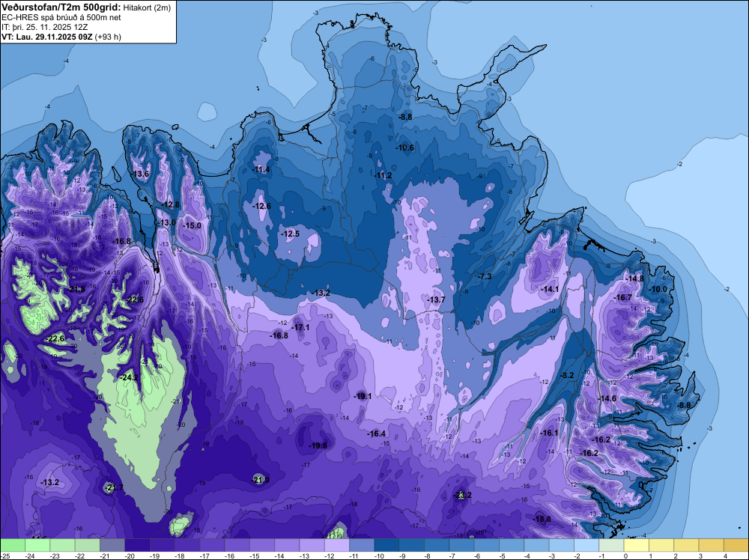
Task: Click the -14.1 temperature value
Action: 550,289
